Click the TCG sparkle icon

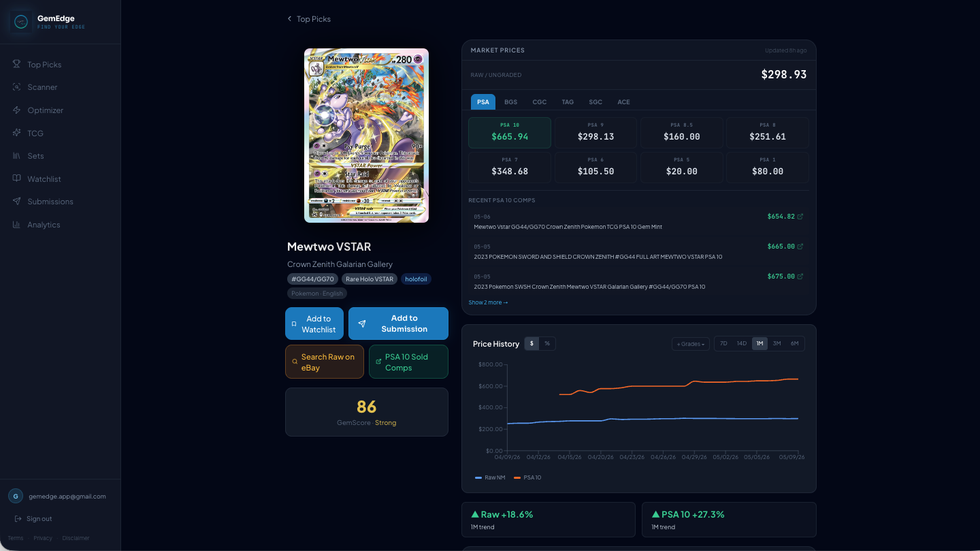click(x=16, y=133)
